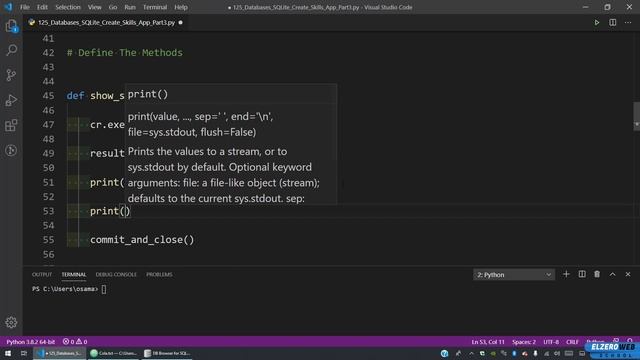Open the Run menu

130,7
